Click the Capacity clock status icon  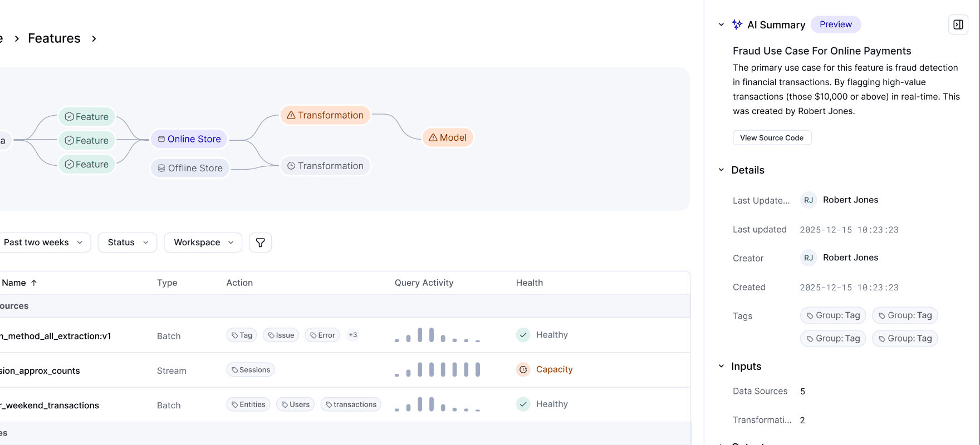tap(523, 369)
